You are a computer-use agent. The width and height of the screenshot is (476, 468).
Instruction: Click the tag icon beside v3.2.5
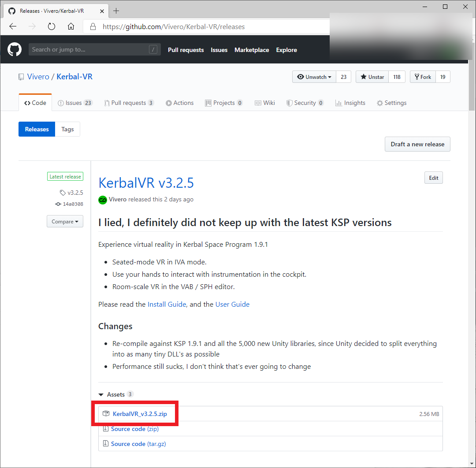62,193
